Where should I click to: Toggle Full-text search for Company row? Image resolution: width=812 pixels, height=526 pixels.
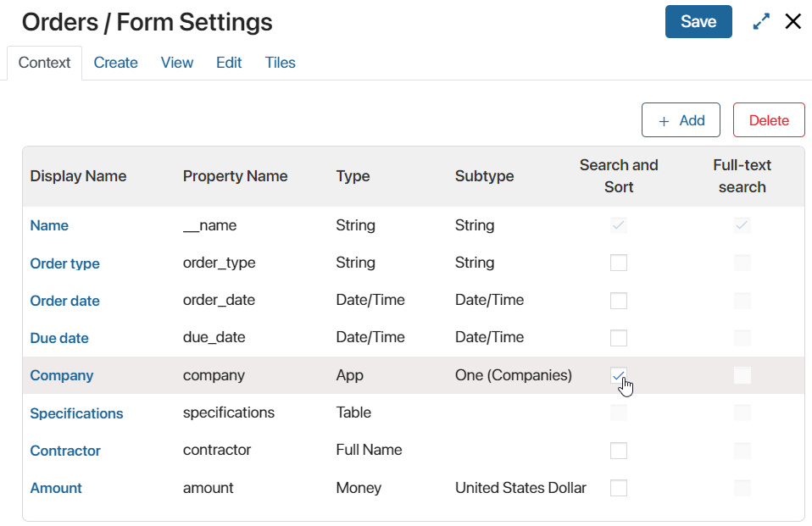coord(742,375)
